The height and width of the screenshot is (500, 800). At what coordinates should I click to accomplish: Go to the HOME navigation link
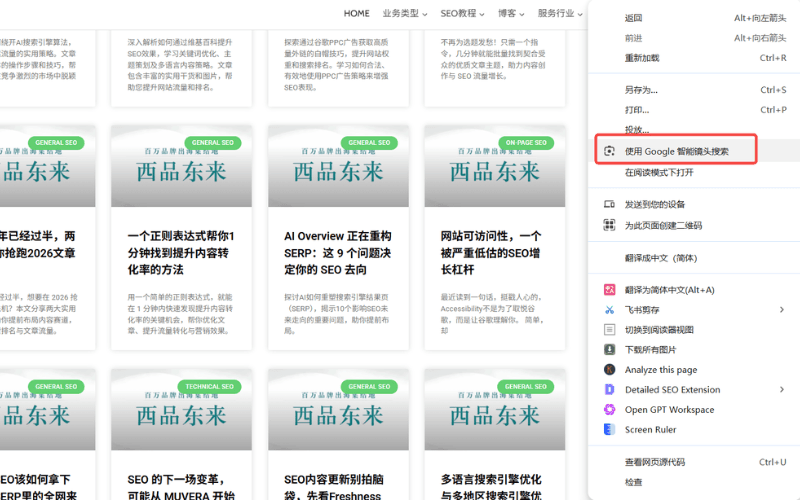click(x=357, y=13)
